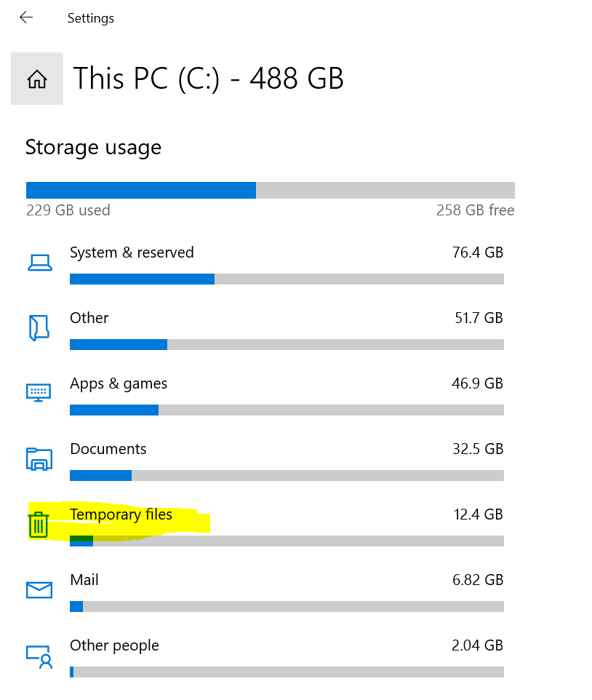The image size is (592, 700).
Task: Open System & reserved storage details
Action: (x=132, y=253)
